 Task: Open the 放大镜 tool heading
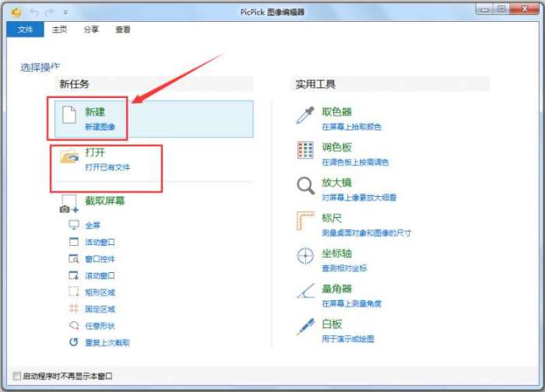(x=336, y=183)
